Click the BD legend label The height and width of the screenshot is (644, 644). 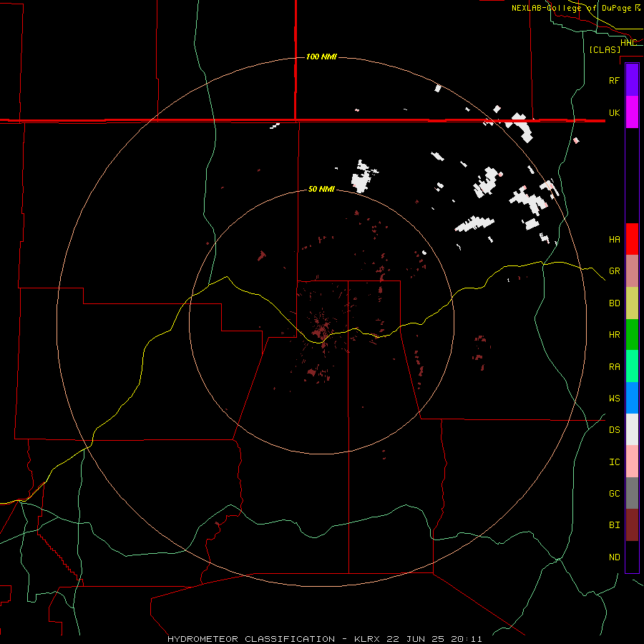[614, 303]
